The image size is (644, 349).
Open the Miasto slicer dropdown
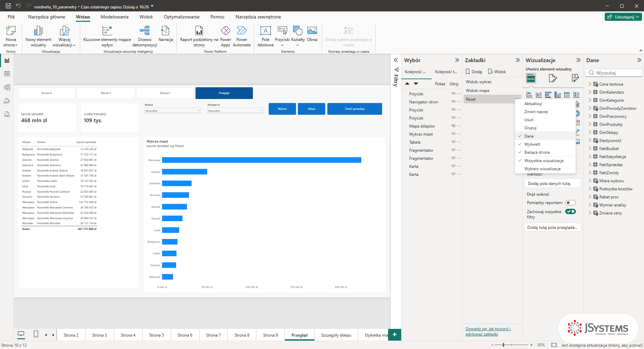coord(173,110)
